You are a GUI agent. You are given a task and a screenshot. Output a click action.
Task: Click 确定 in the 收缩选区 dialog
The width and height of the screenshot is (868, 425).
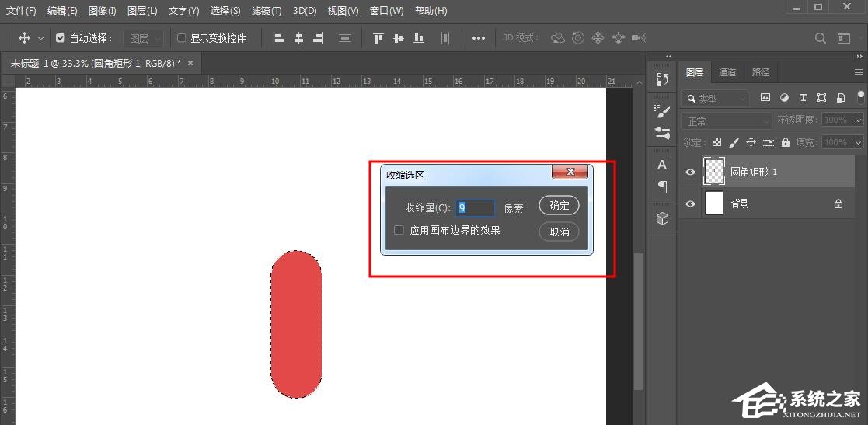click(559, 206)
